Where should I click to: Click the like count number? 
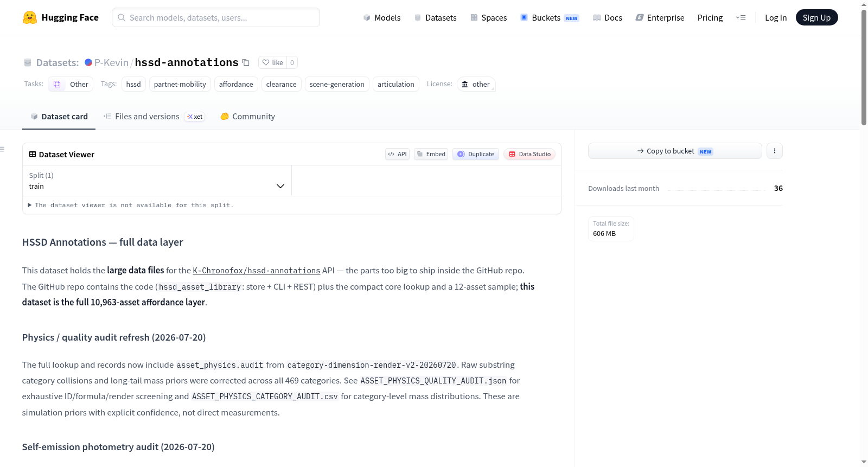pos(292,62)
